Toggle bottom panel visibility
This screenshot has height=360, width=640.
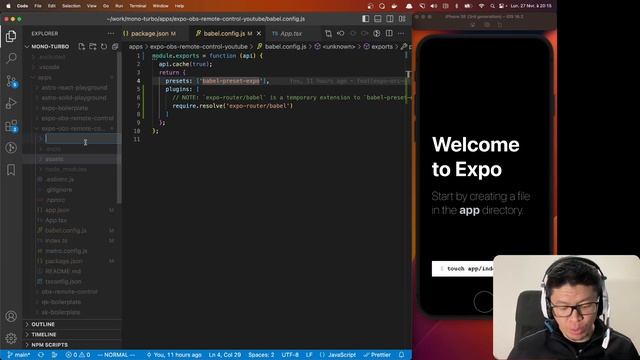[378, 19]
